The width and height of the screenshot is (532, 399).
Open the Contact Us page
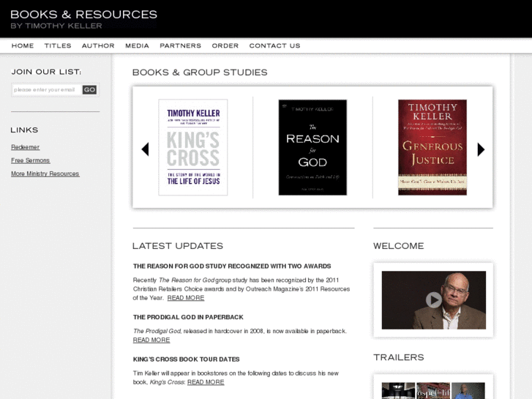tap(275, 46)
